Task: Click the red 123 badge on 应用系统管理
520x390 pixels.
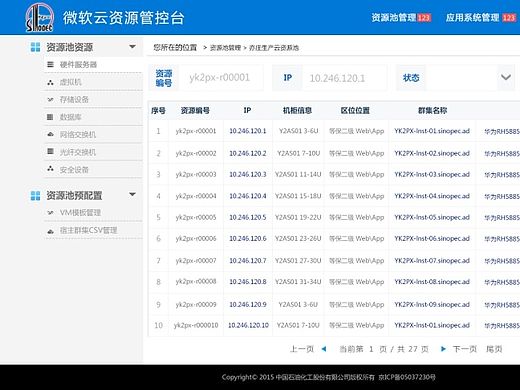Action: click(x=509, y=17)
